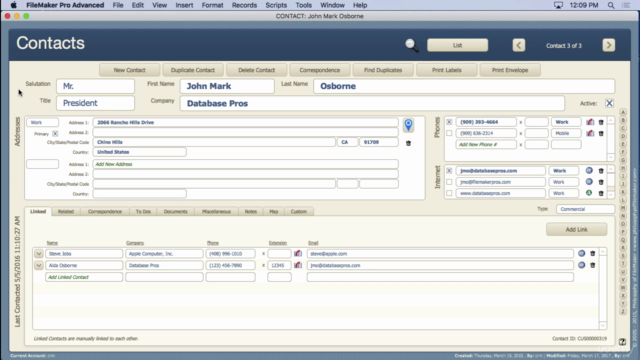The image size is (640, 360).
Task: Check the jmo@filemakerpros.com checkbox
Action: click(x=449, y=182)
